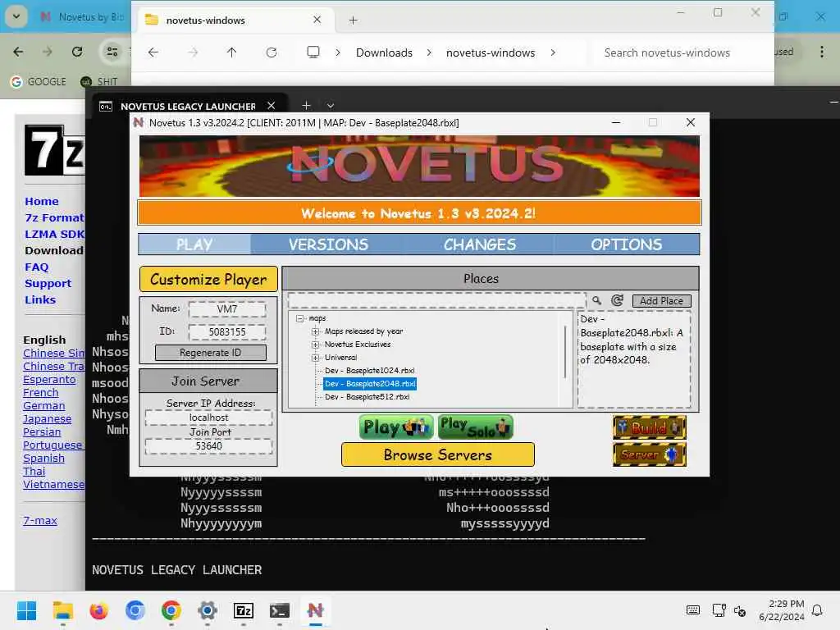Open the FAQ link on 7-Zip page

point(36,267)
